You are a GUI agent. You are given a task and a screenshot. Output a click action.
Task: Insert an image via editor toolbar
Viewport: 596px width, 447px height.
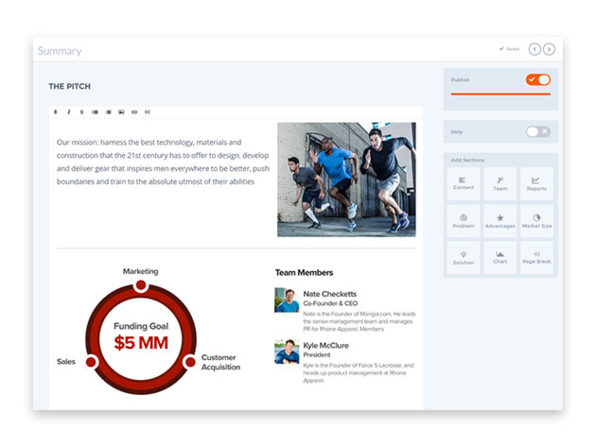point(121,112)
